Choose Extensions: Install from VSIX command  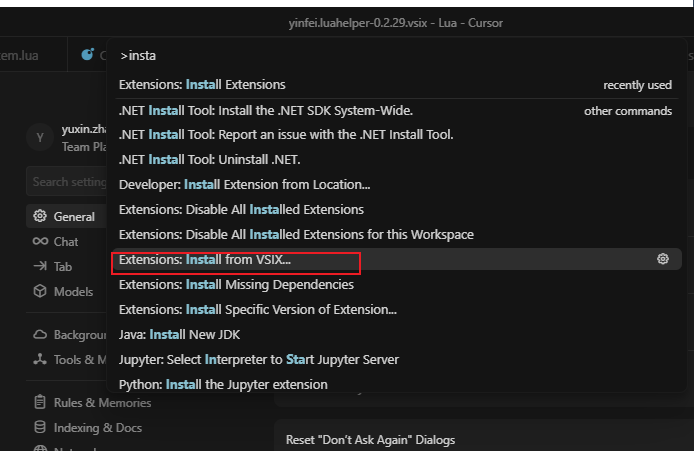[x=205, y=260]
